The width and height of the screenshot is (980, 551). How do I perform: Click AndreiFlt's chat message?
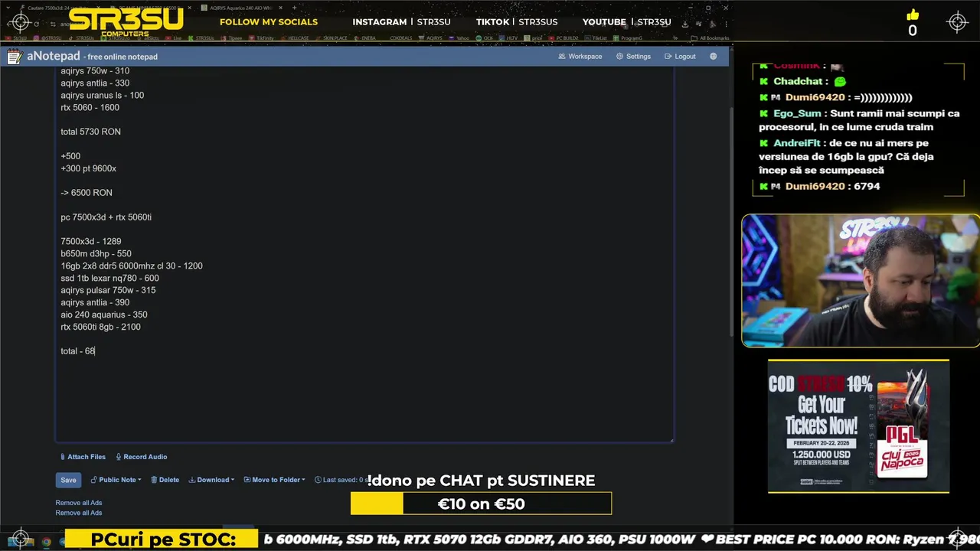pos(846,157)
